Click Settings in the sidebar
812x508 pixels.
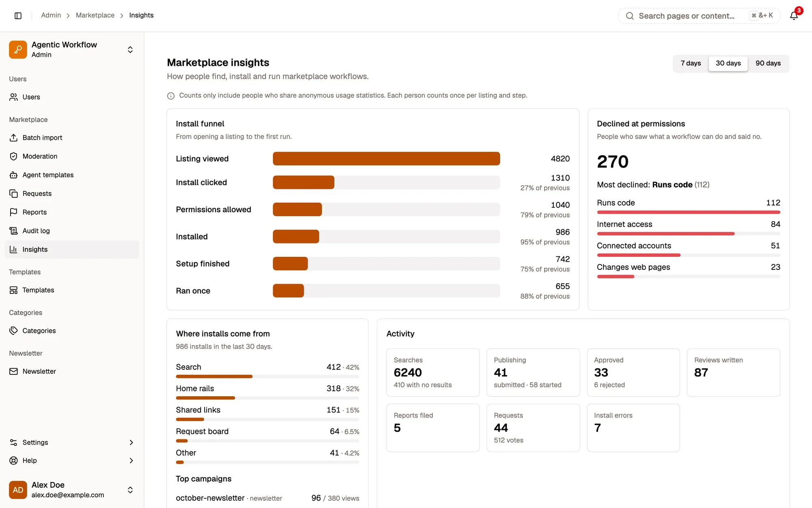click(x=72, y=443)
